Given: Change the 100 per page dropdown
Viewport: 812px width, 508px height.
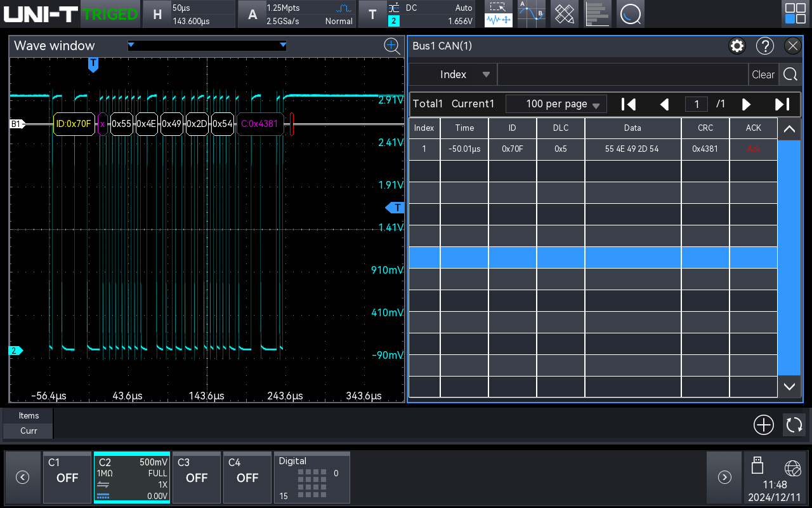Looking at the screenshot, I should point(556,104).
